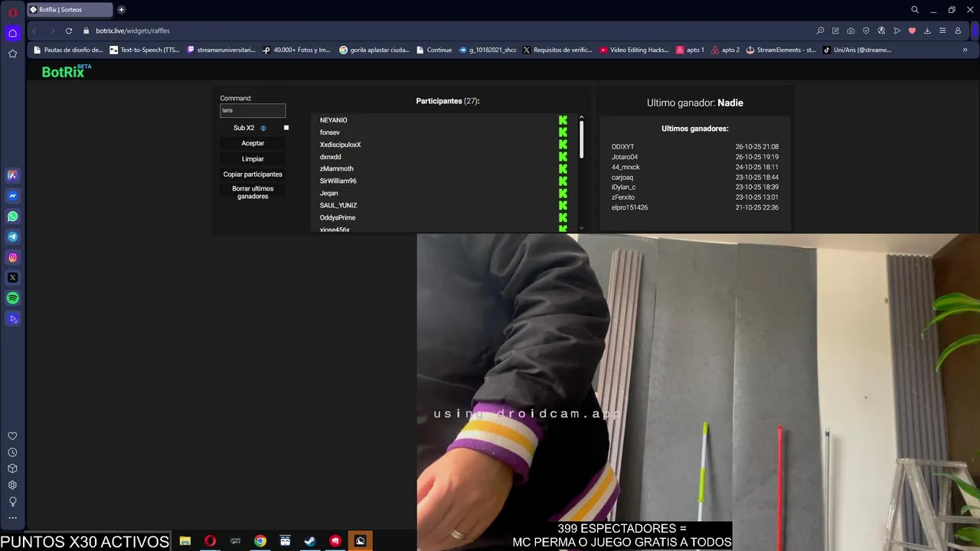Open Video Editing Hacks bookmark

[x=635, y=50]
